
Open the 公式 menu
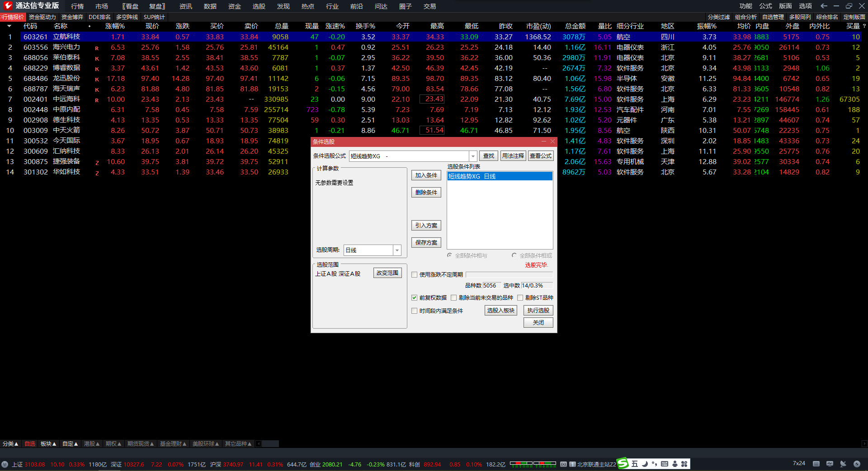click(765, 6)
